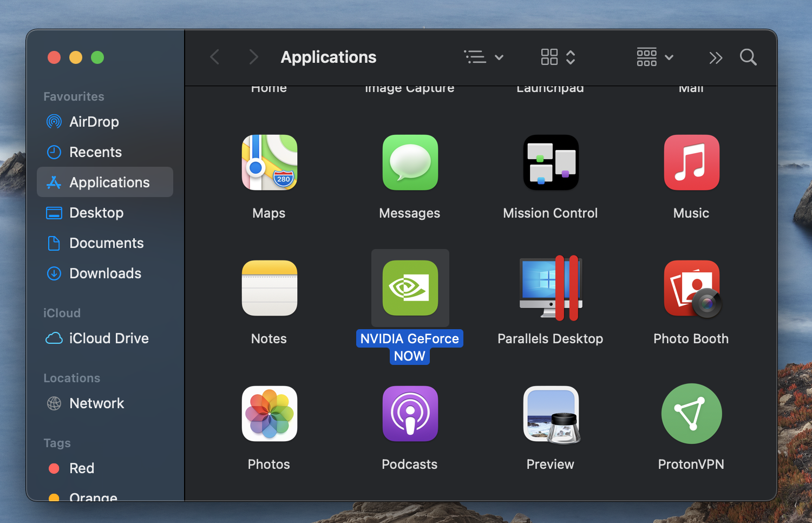The height and width of the screenshot is (523, 812).
Task: Click the Podcasts label text
Action: 410,465
